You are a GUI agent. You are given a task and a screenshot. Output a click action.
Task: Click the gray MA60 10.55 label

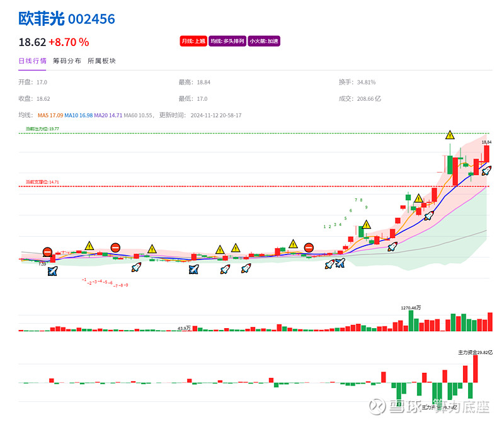[x=138, y=115]
